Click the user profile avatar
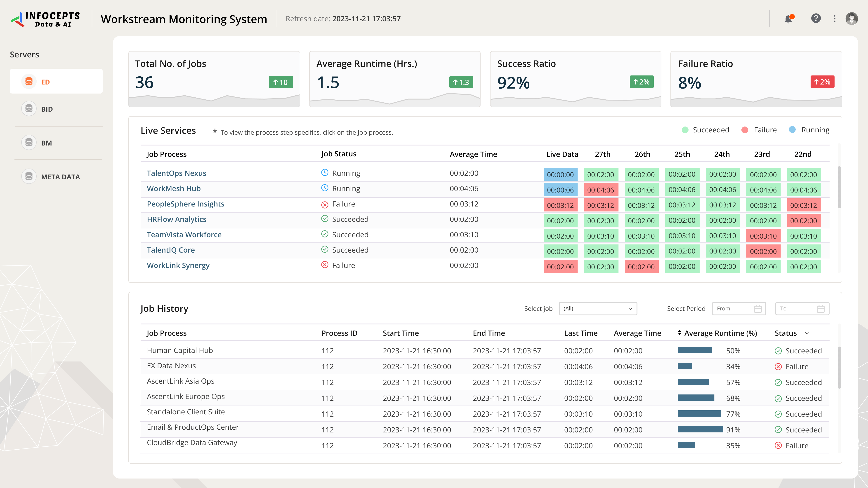Viewport: 868px width, 488px height. [851, 19]
